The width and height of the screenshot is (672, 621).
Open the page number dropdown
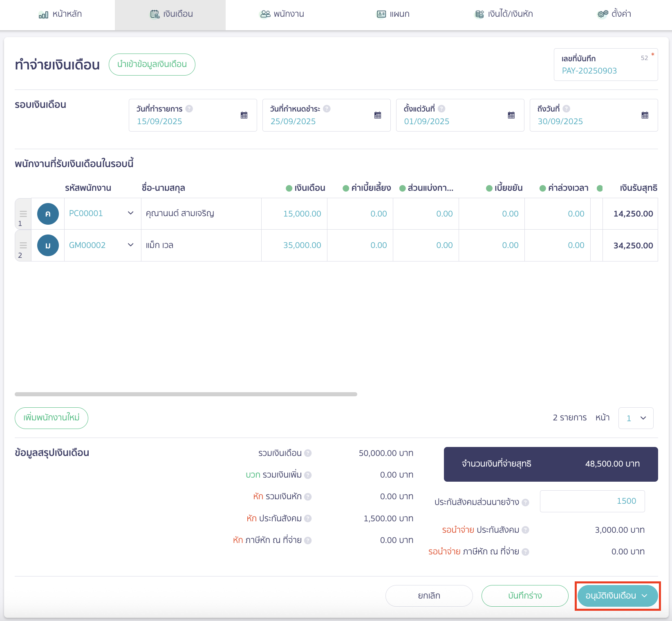[636, 418]
